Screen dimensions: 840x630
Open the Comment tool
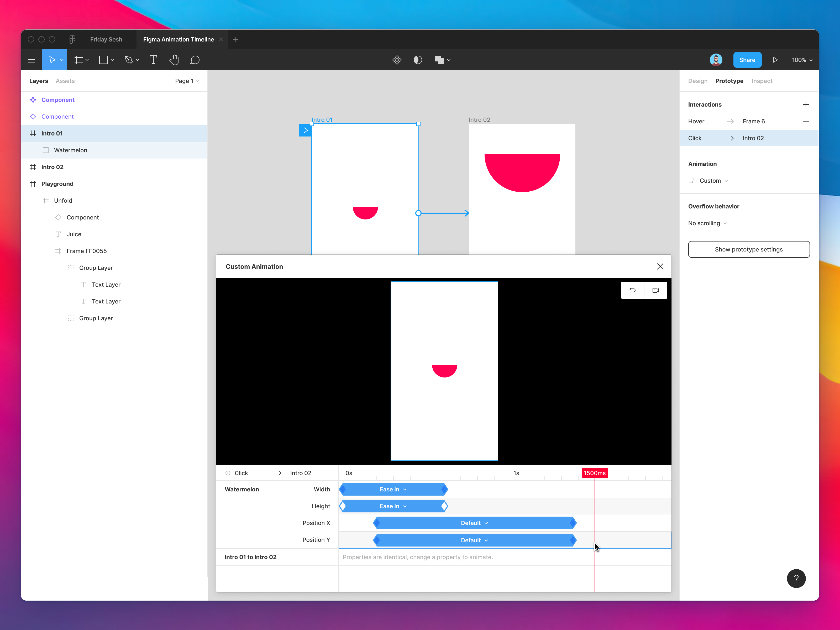(x=195, y=60)
